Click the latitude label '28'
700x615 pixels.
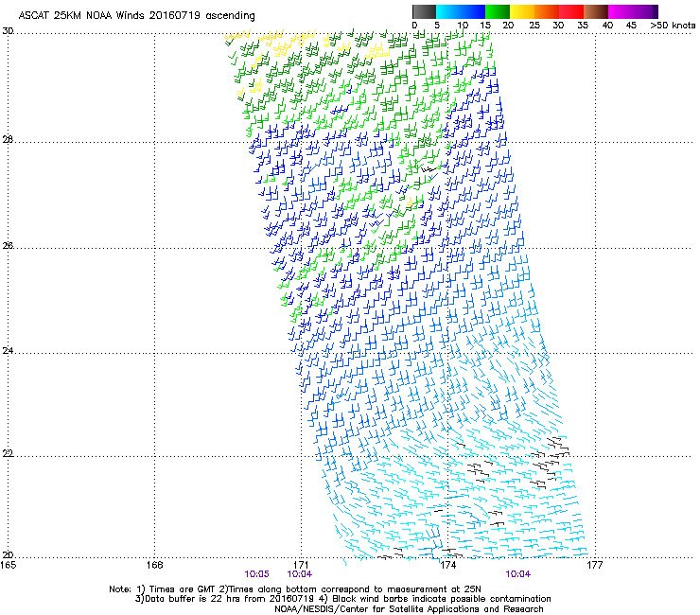[8, 140]
